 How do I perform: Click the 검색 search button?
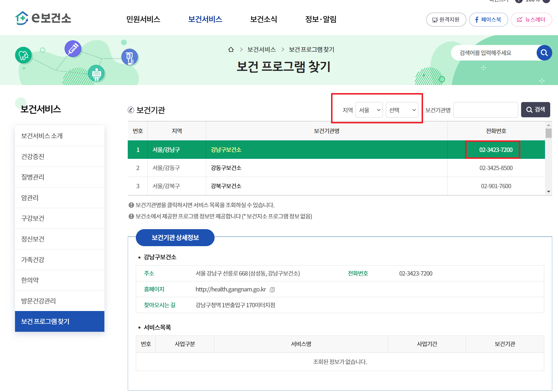click(535, 110)
